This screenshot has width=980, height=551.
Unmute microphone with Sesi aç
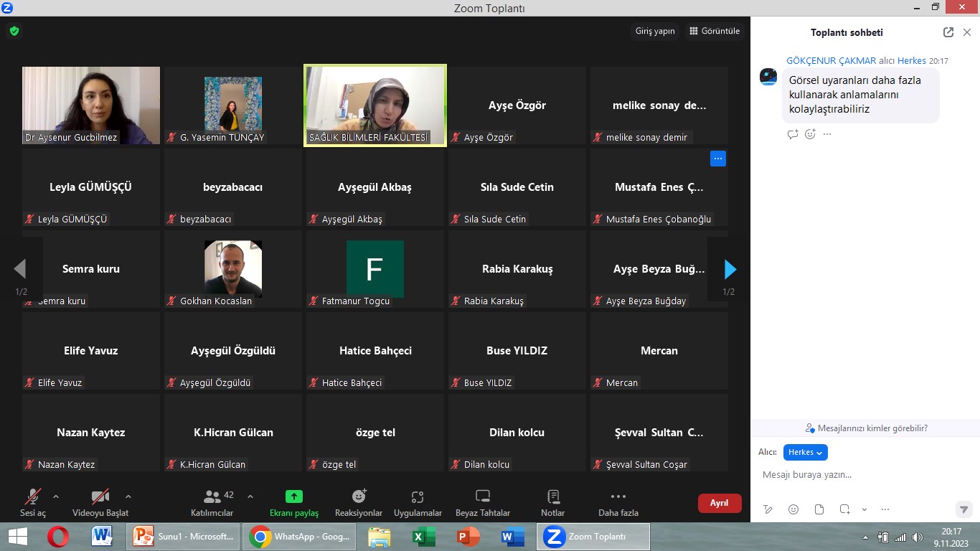pos(32,496)
